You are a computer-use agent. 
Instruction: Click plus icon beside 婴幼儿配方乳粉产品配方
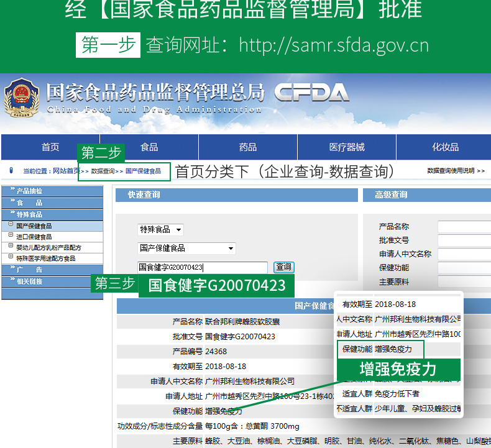click(11, 247)
